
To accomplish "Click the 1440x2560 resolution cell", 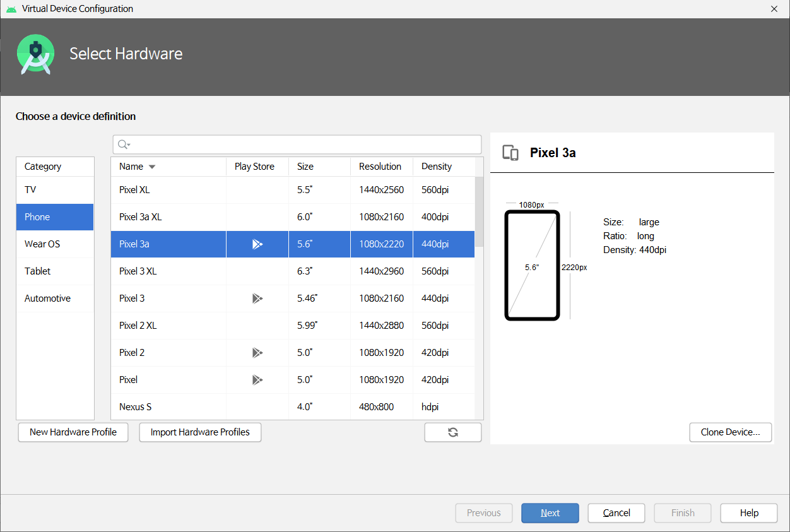I will click(x=382, y=190).
